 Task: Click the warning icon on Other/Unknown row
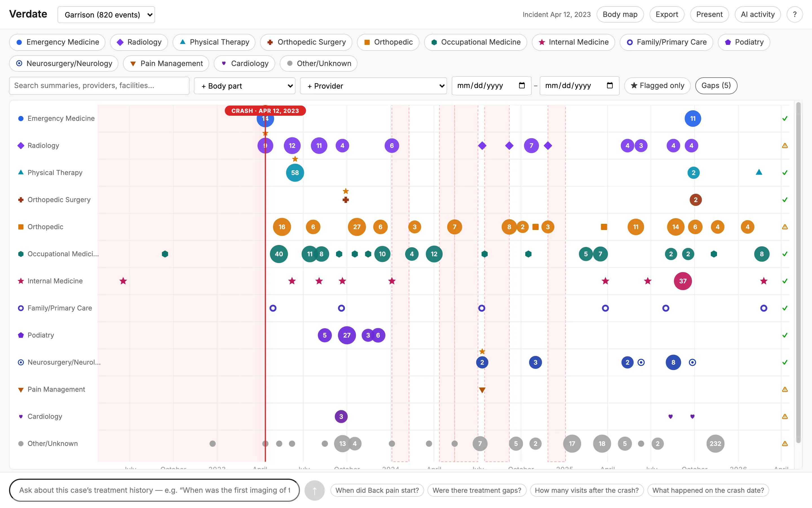coord(784,444)
